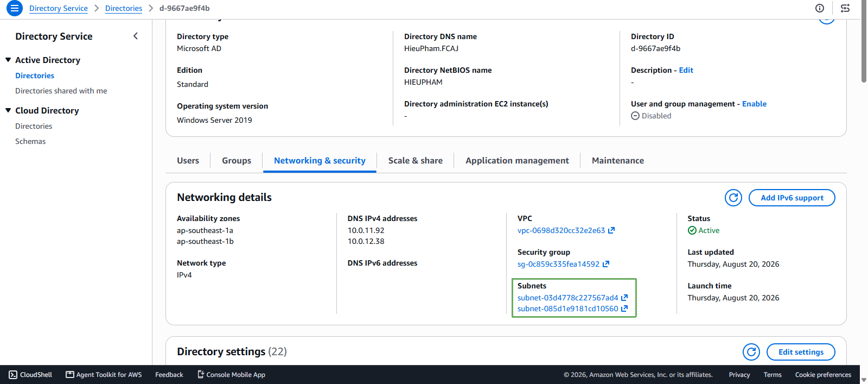Click DNS address 10.0.11.92

click(x=366, y=230)
